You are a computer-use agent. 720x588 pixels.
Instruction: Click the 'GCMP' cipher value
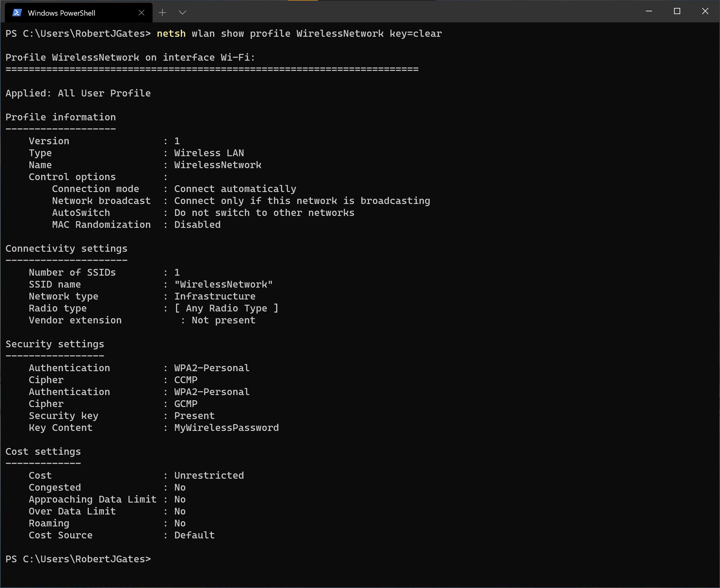pyautogui.click(x=186, y=404)
